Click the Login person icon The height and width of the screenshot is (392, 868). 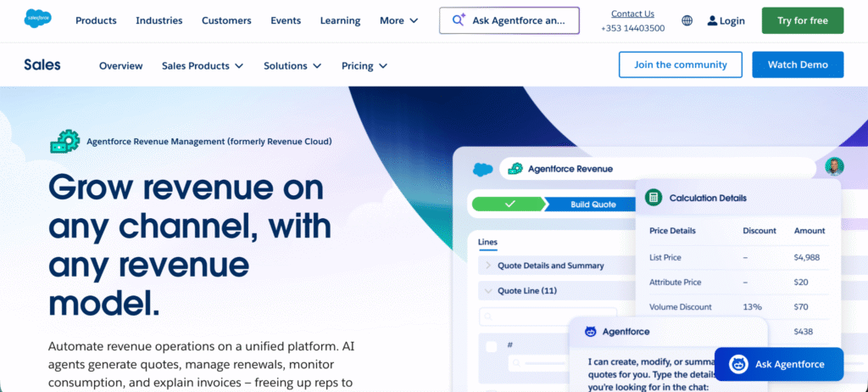712,20
